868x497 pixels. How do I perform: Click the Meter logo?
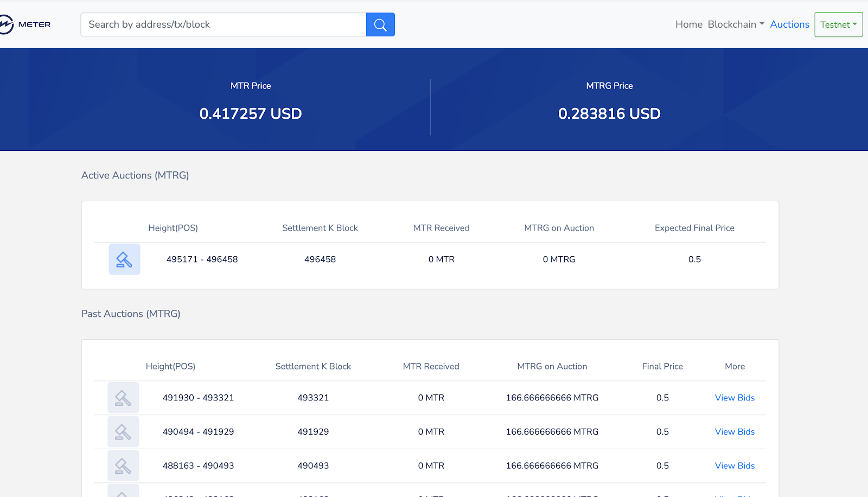click(x=25, y=24)
